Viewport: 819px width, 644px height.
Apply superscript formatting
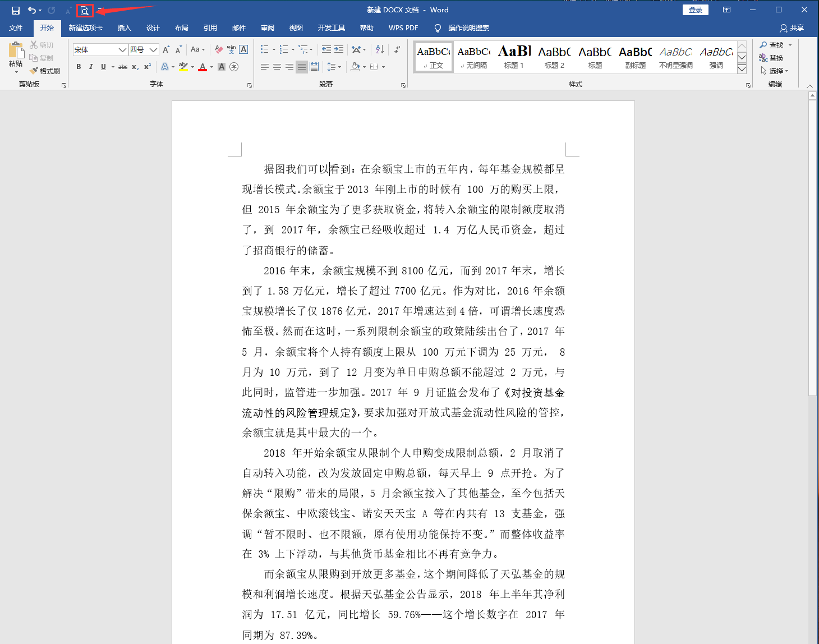[148, 67]
